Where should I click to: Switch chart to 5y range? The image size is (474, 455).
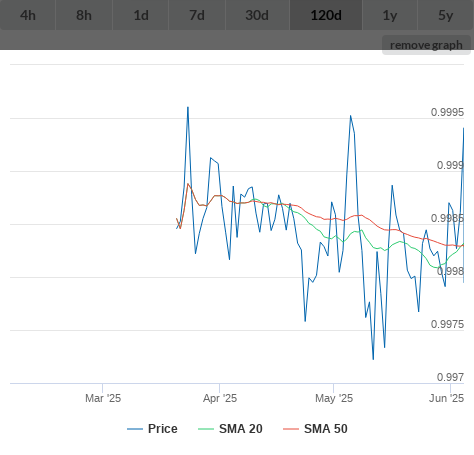click(446, 15)
